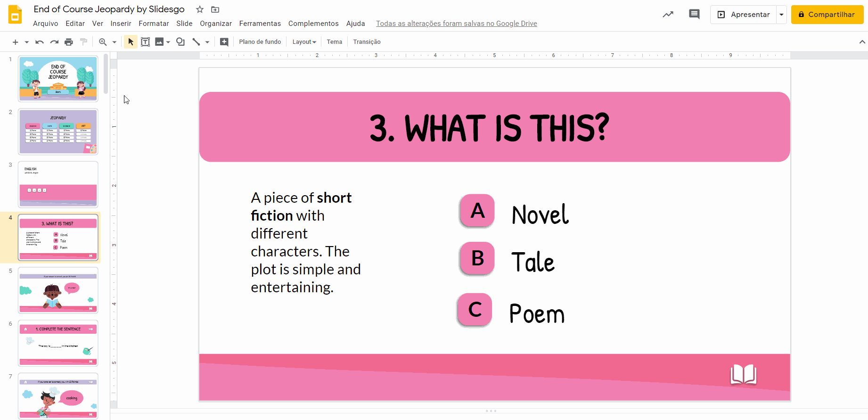
Task: Open the Ajuda menu
Action: (356, 24)
